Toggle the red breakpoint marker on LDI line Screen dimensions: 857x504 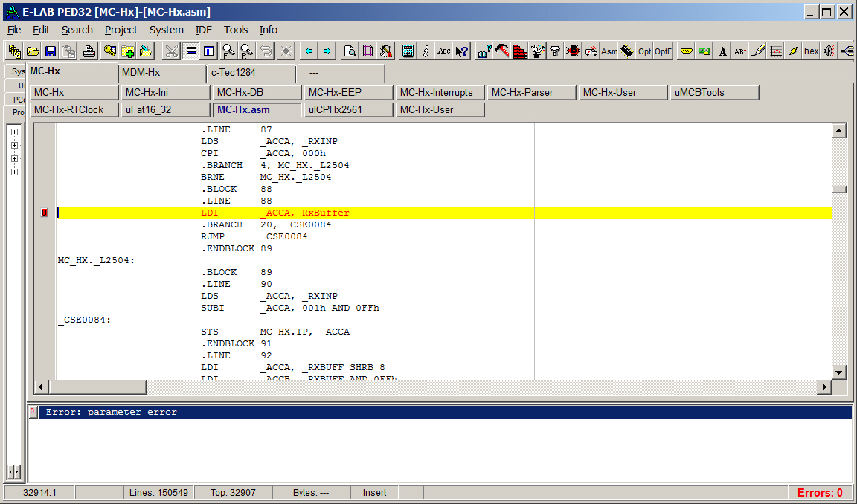point(45,213)
